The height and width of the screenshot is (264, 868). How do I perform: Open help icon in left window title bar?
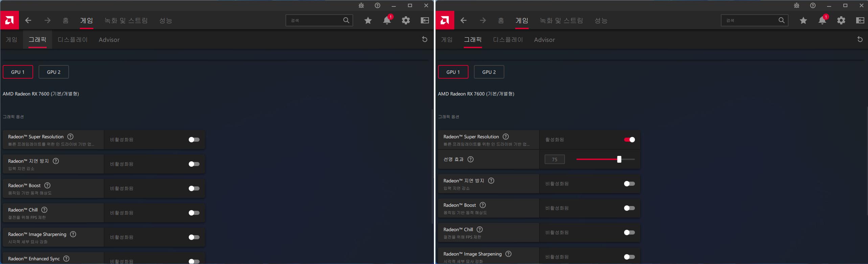[x=378, y=5]
